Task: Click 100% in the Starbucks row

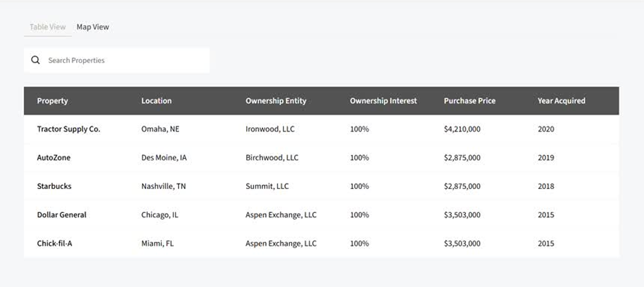Action: [359, 186]
